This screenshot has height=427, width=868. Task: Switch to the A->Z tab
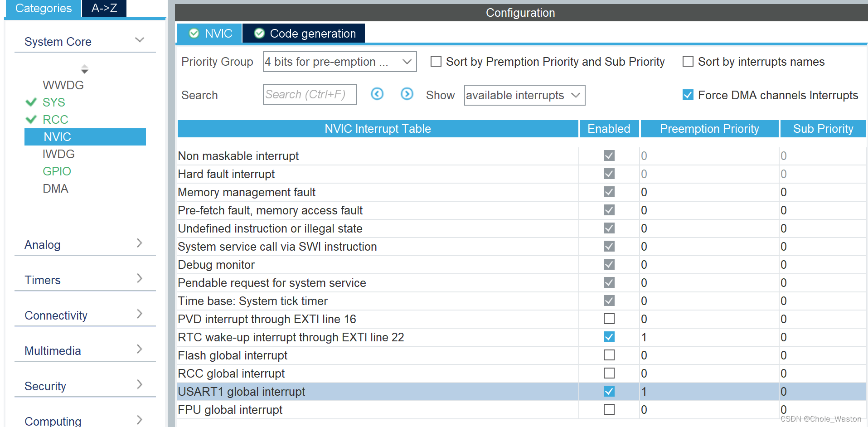pos(104,8)
